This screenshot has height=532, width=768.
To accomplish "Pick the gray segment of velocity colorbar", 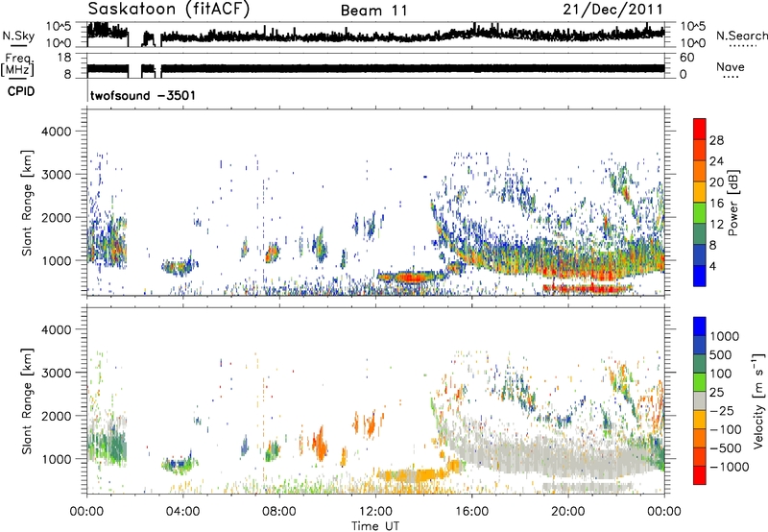I will (700, 400).
